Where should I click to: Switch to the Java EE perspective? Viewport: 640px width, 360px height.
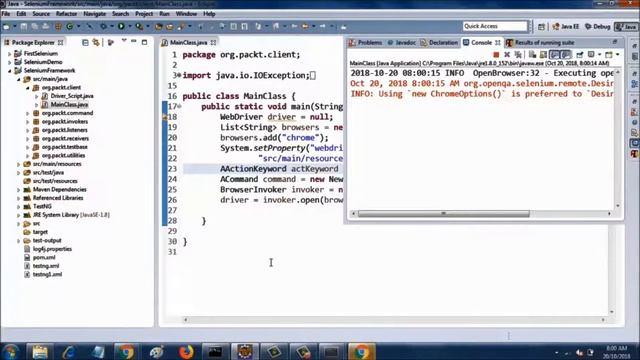566,27
